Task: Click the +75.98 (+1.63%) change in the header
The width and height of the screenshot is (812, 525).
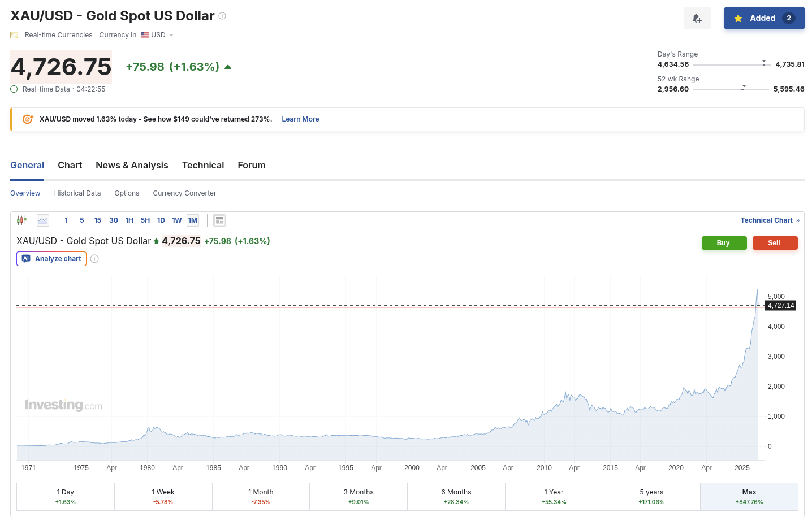Action: pyautogui.click(x=172, y=67)
